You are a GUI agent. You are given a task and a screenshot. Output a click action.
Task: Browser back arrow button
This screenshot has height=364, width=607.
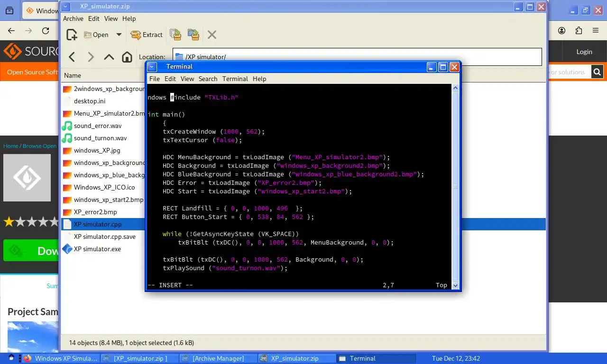tap(11, 31)
